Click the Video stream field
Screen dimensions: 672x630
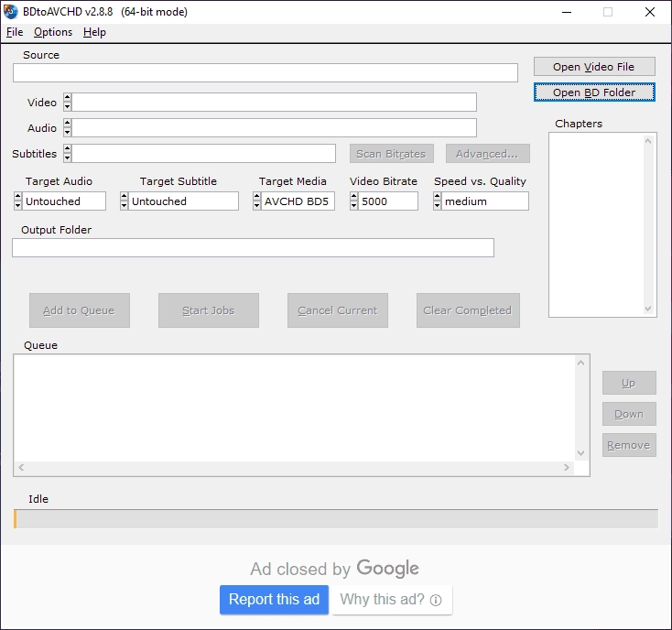point(274,102)
